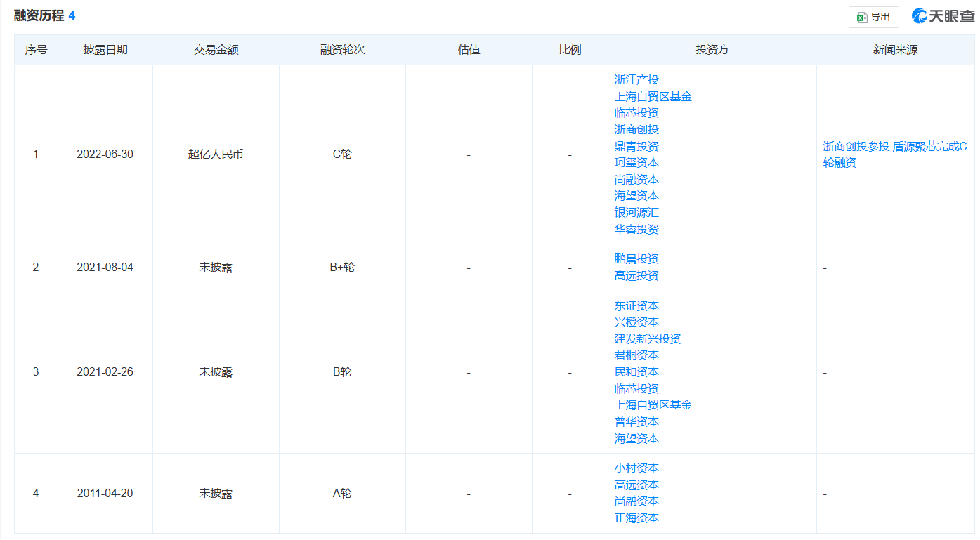Select the date cell 2022-06-30
The image size is (980, 540).
click(105, 154)
